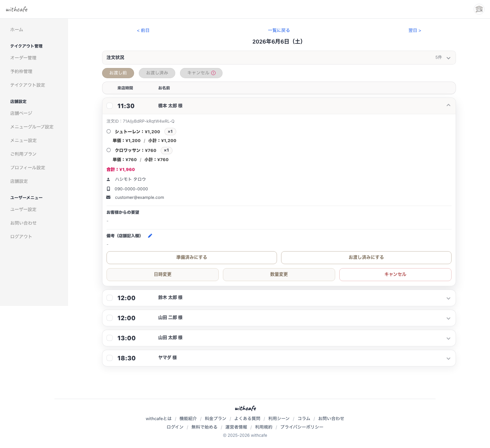Check the 13:00 山田 太郎 order checkbox
Image resolution: width=490 pixels, height=448 pixels.
(x=110, y=338)
